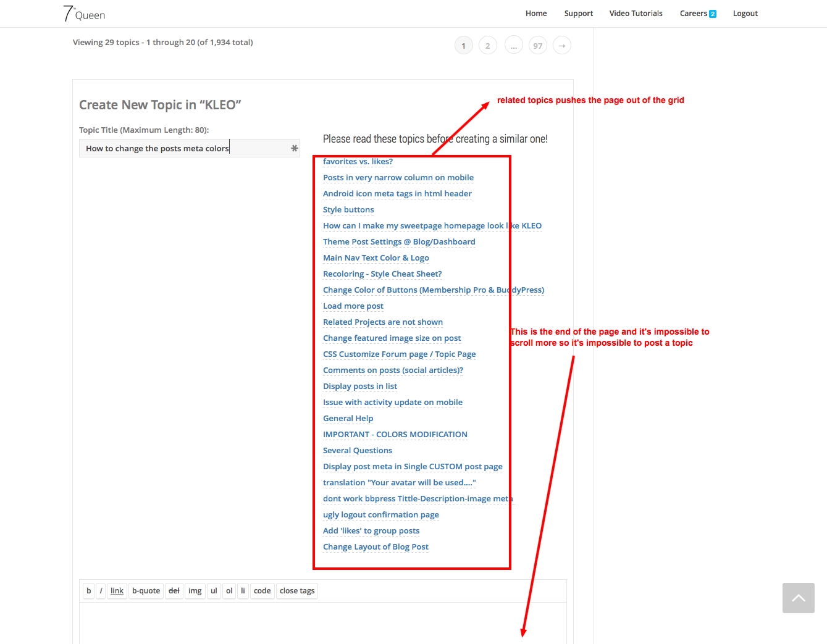Open the "Main Nav Text Color & Logo" topic
827x644 pixels.
click(x=376, y=258)
